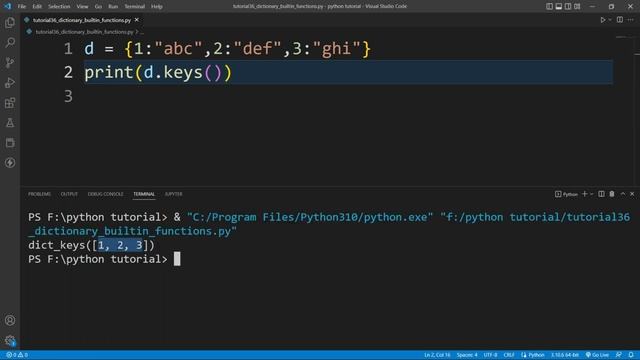Click the feedback icon in status bar
Screen dimensions: 640x360
point(619,355)
